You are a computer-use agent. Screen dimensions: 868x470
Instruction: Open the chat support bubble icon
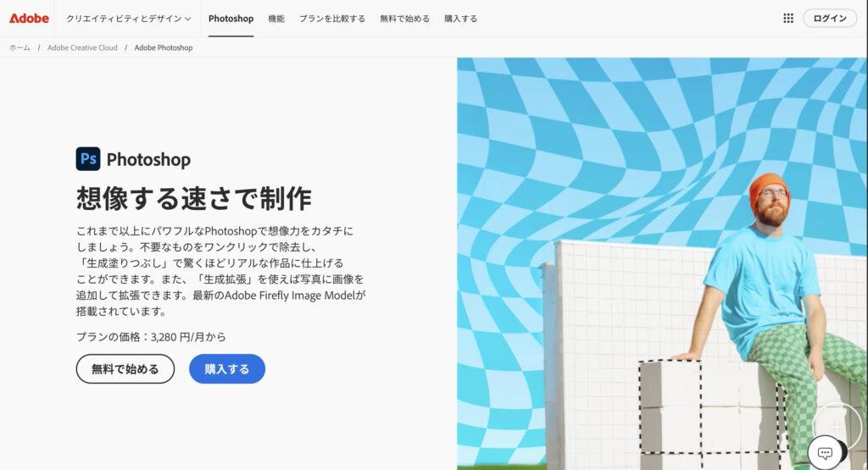(x=825, y=453)
